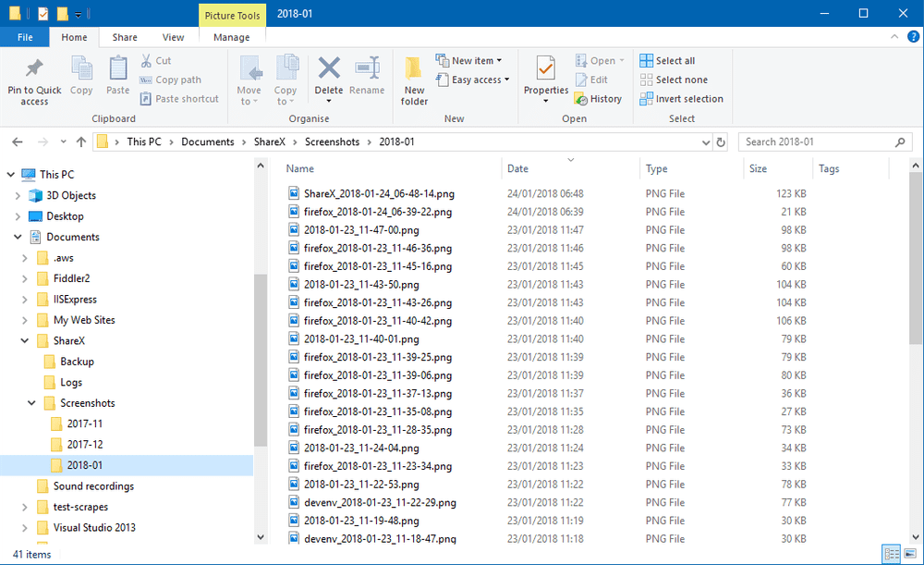Go back with the back arrow
Viewport: 924px width, 565px height.
[x=18, y=141]
